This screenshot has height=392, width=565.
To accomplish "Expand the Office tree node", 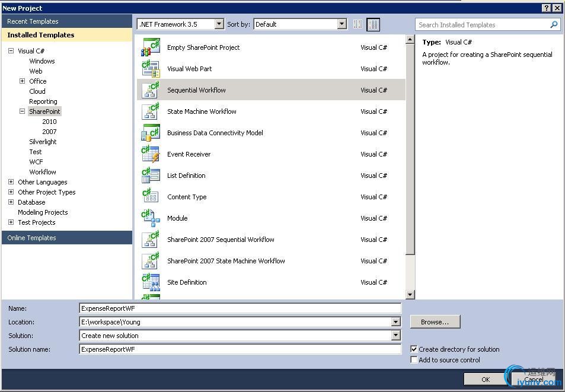I will click(x=22, y=81).
